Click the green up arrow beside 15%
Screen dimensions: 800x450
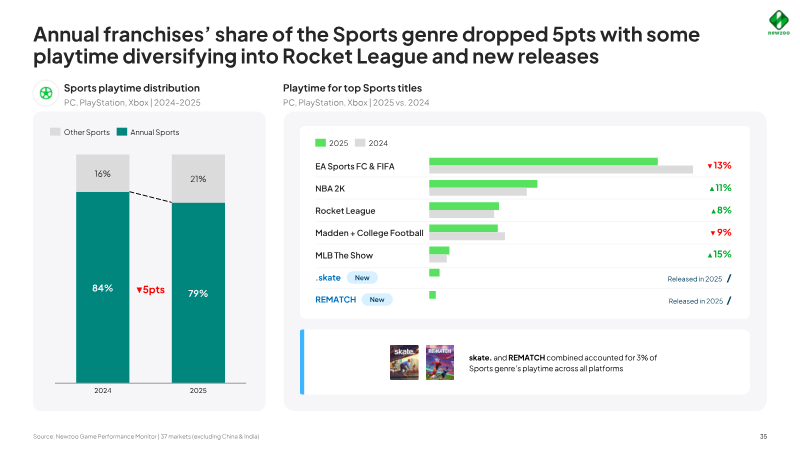coord(710,255)
